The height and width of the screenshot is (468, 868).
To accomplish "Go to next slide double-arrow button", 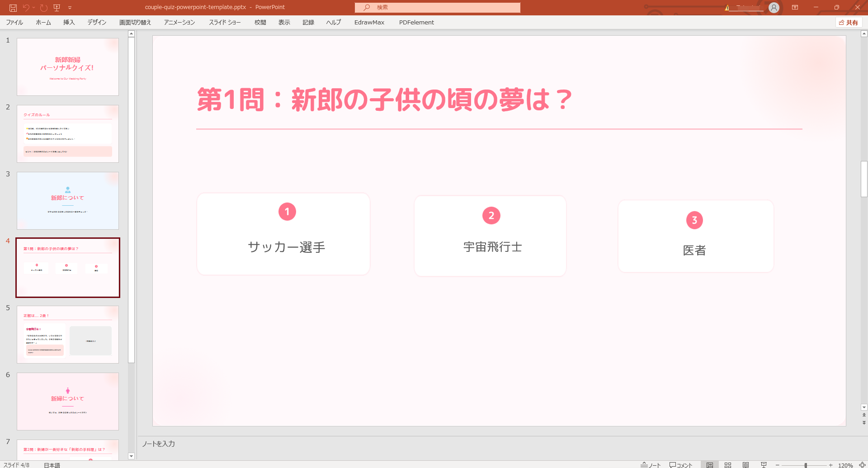I will pyautogui.click(x=864, y=423).
